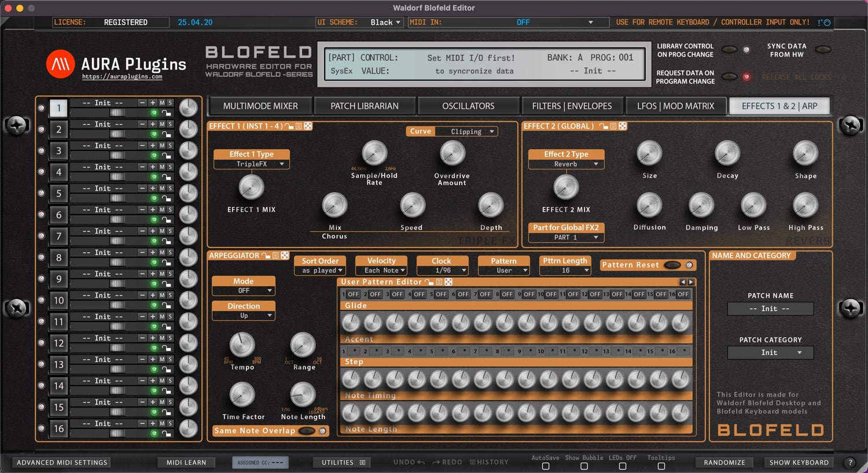The width and height of the screenshot is (868, 473).
Task: Shift user pattern right with arrow icon
Action: pyautogui.click(x=690, y=282)
